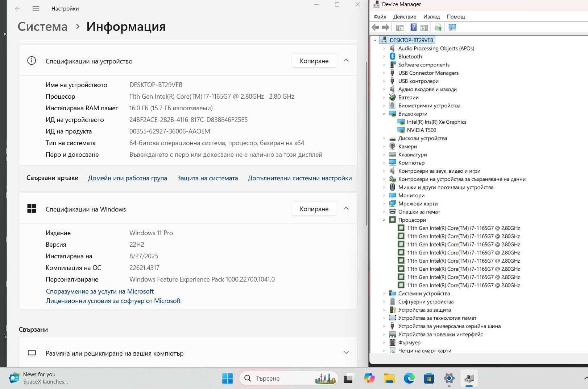Expand the Системни устройства node
The width and height of the screenshot is (588, 389).
384,293
